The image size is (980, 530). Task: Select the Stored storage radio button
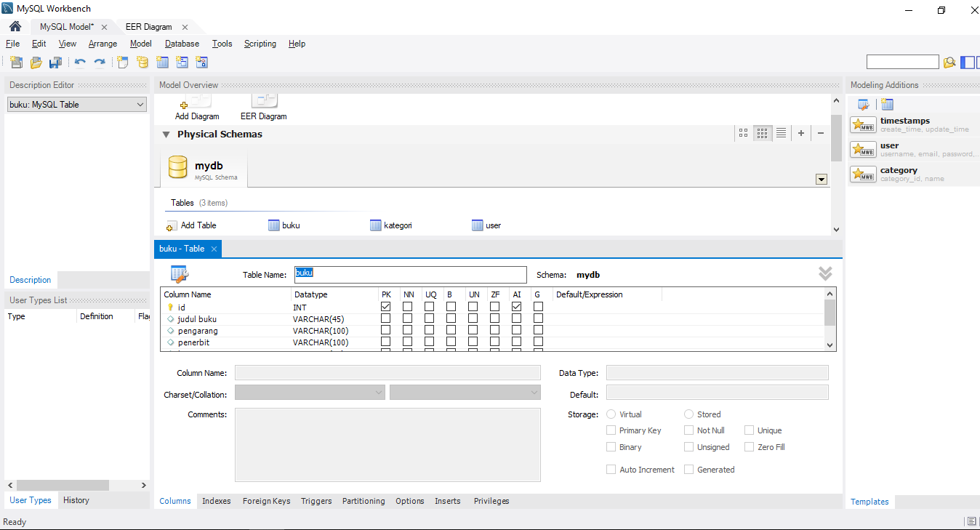pyautogui.click(x=687, y=414)
